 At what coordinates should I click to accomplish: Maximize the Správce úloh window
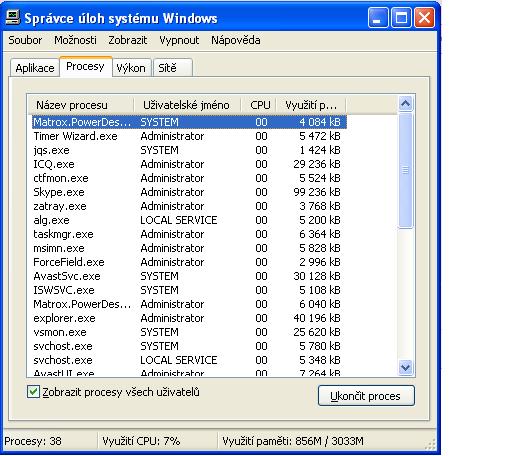tap(401, 18)
